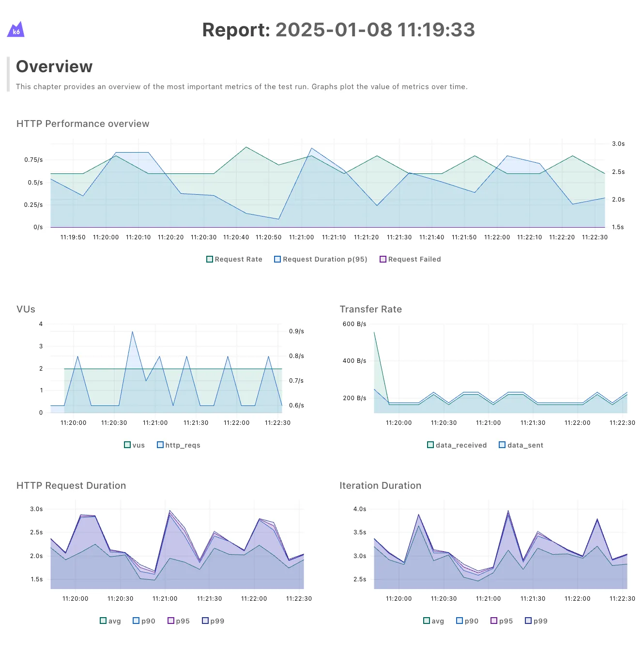Toggle avg in HTTP Request Duration legend

(110, 621)
